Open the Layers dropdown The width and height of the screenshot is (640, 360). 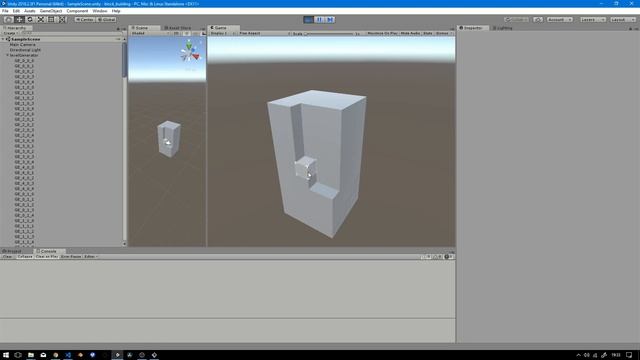tap(593, 19)
